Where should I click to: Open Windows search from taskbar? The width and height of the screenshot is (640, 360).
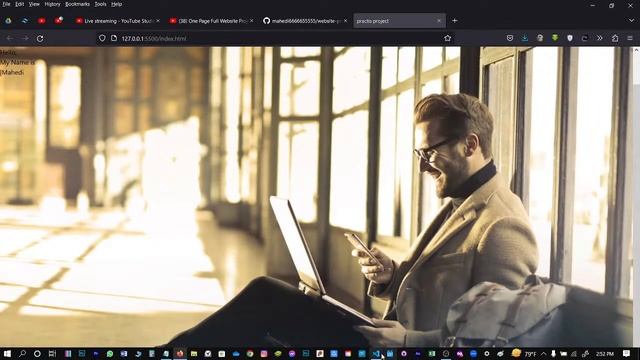tap(22, 354)
